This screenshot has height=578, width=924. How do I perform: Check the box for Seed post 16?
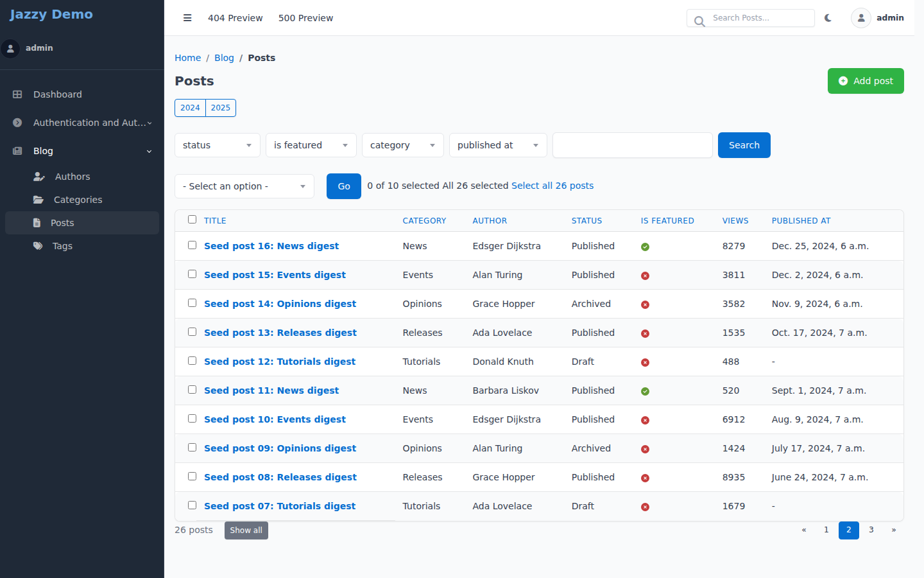192,245
